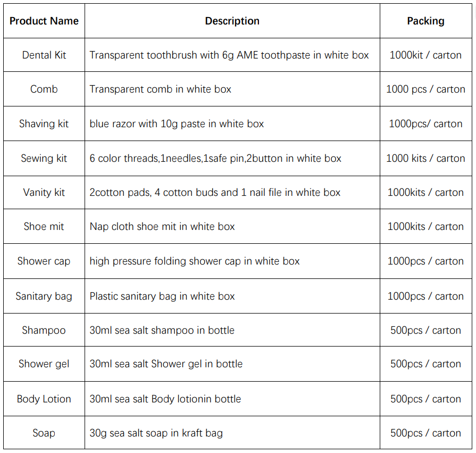Select the Description header cell
Viewport: 476px width, 453px height.
[x=232, y=21]
